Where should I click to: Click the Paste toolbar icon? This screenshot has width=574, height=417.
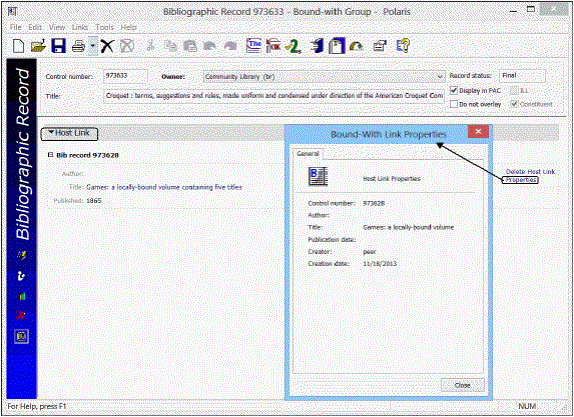[190, 46]
